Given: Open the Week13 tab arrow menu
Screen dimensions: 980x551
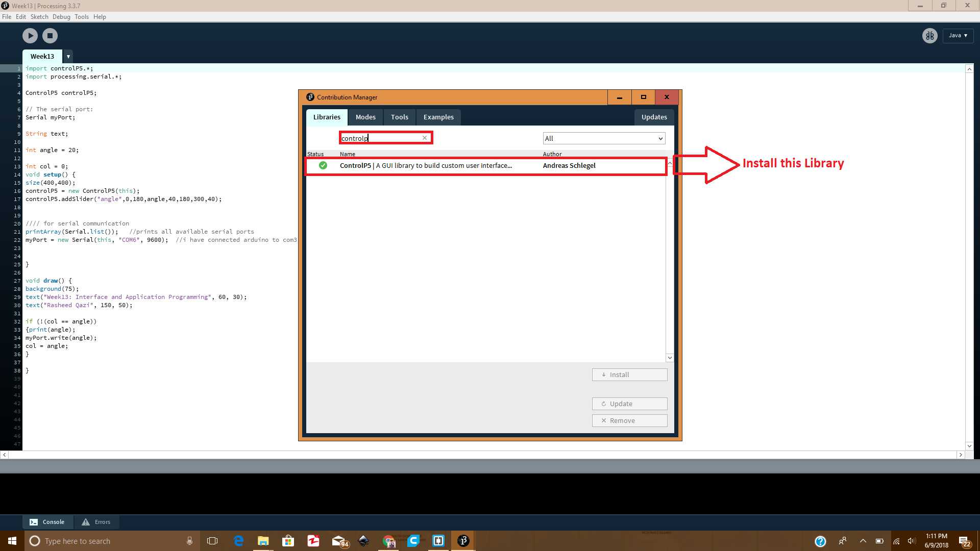Looking at the screenshot, I should pos(68,57).
